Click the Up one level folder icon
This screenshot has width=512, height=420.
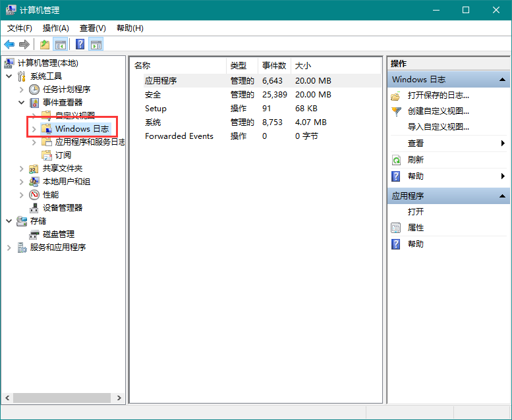(44, 44)
